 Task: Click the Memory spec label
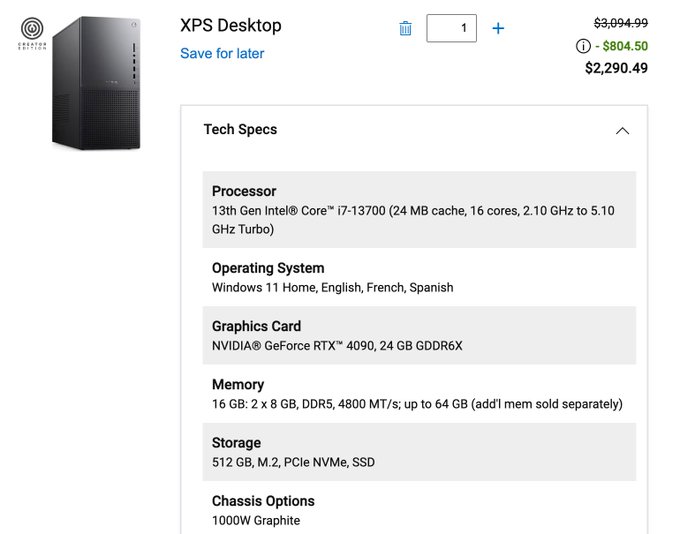coord(238,384)
